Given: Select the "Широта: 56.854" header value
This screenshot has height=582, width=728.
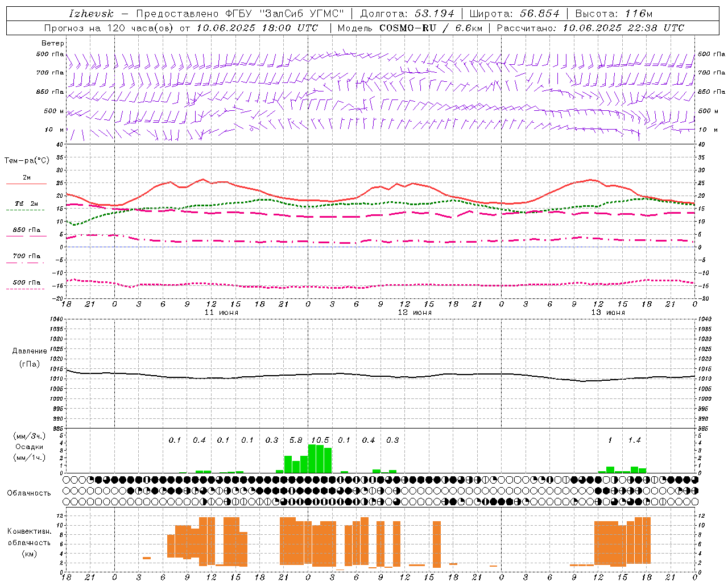Looking at the screenshot, I should [514, 14].
